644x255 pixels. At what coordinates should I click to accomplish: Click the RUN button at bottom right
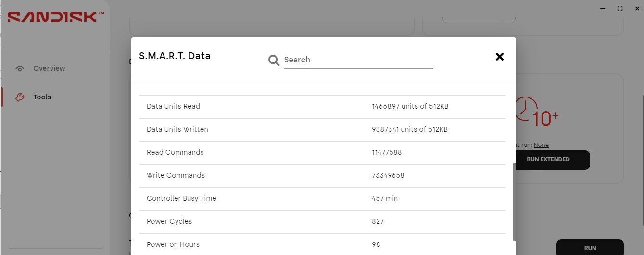[x=590, y=248]
